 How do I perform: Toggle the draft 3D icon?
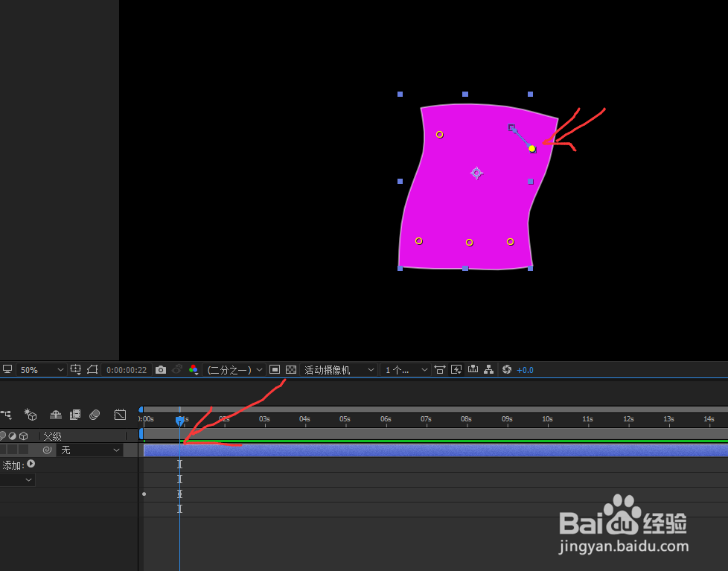[31, 414]
